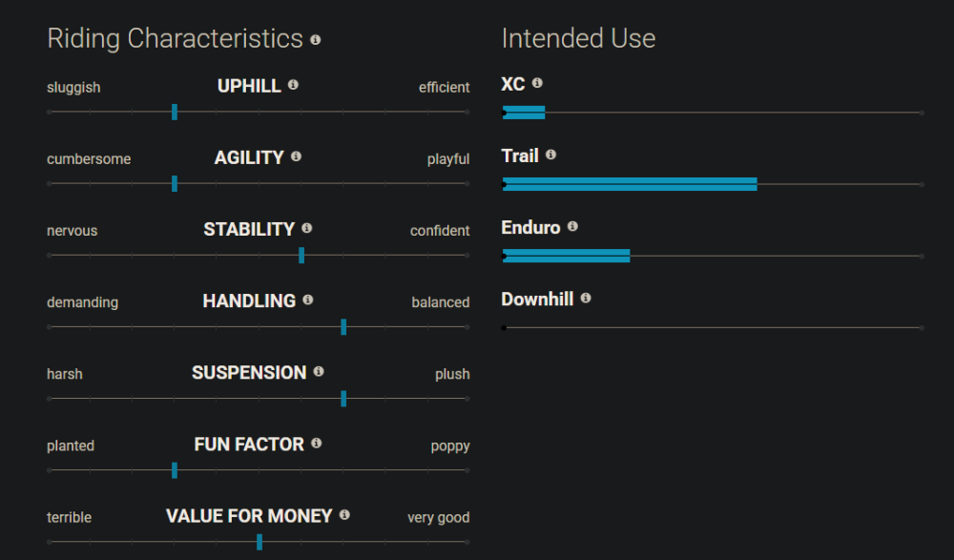Click the UPHILL slider marker
Screen dimensions: 954x560
coord(175,112)
